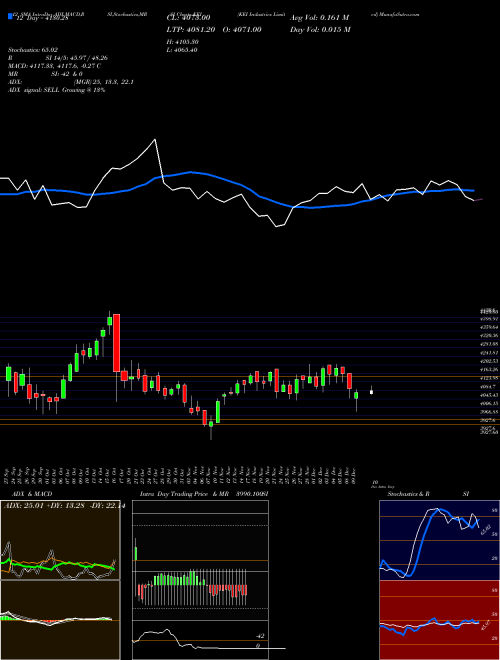Click the Intra Day Trading Price & MR title
The width and height of the screenshot is (500, 660).
185,494
